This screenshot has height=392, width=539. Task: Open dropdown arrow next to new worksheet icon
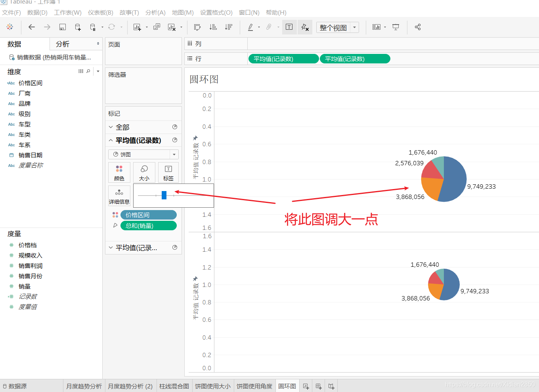point(147,27)
